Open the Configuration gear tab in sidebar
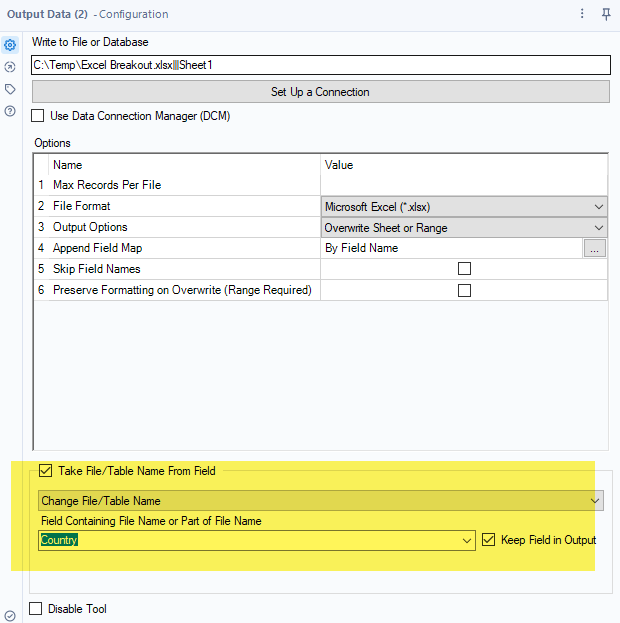 [10, 45]
